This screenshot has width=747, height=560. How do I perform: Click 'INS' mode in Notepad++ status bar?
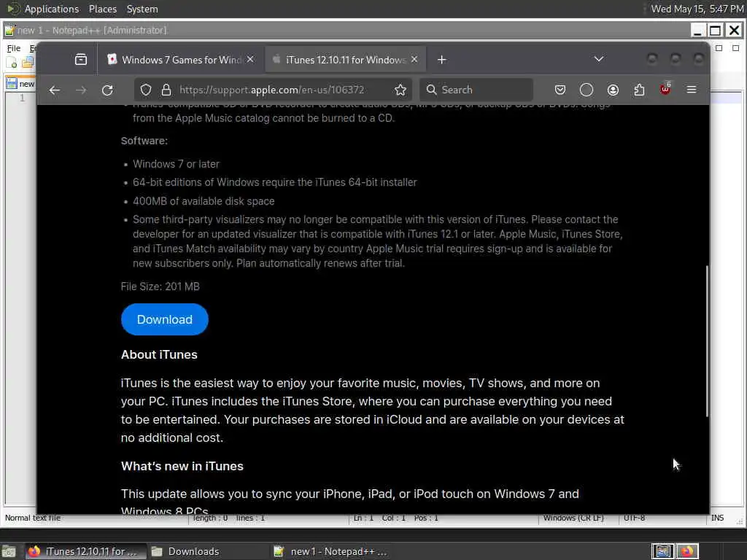pos(718,518)
